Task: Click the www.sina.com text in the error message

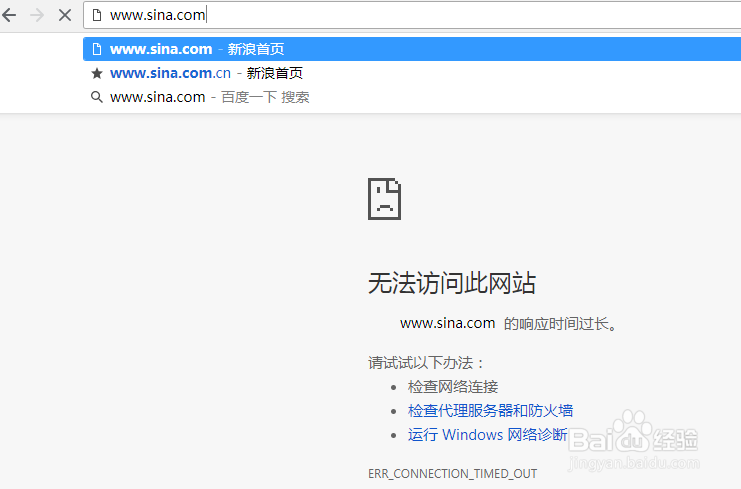Action: tap(448, 324)
